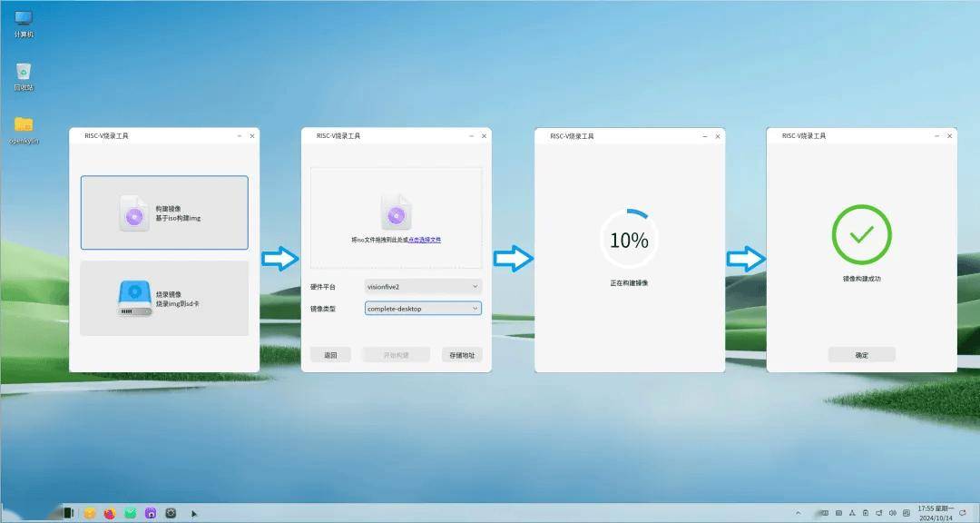The width and height of the screenshot is (980, 523).
Task: Click the 存储地址 storage location button
Action: click(x=462, y=355)
